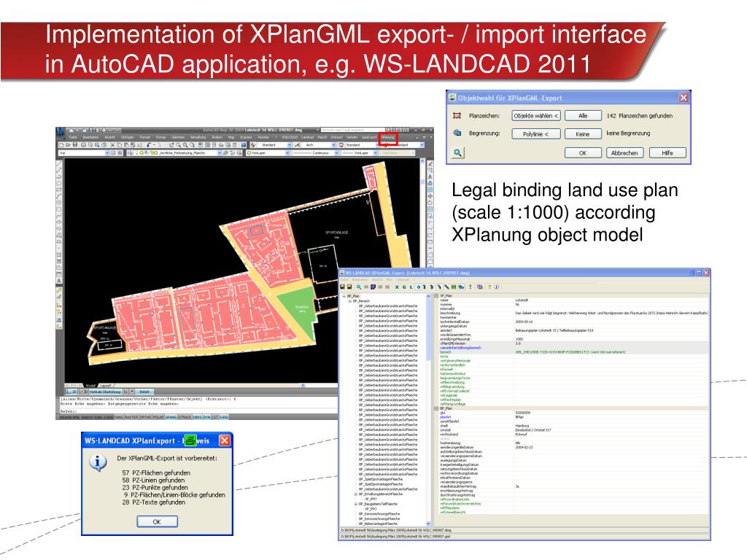Click the 3D view button below drawing

pos(84,392)
